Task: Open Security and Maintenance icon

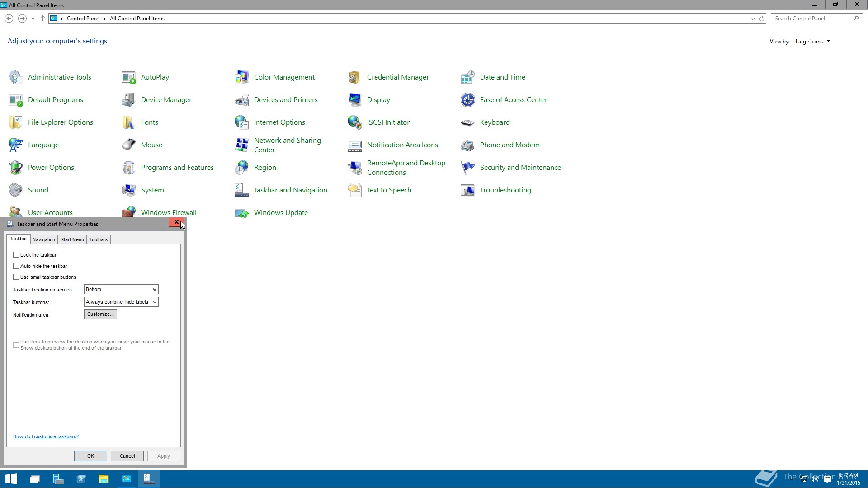Action: click(468, 168)
